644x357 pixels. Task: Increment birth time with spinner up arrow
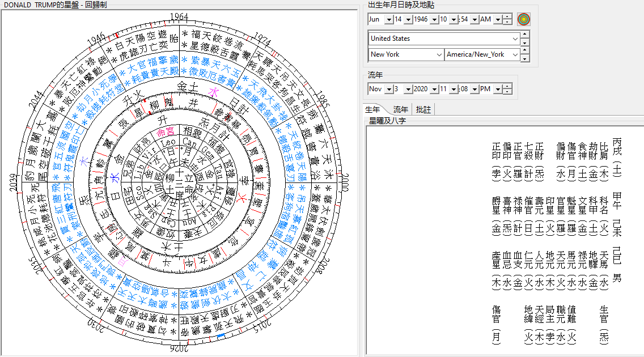(507, 17)
